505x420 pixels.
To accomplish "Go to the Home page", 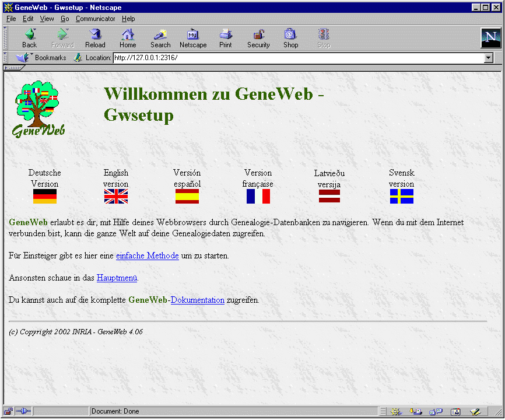I will [128, 38].
